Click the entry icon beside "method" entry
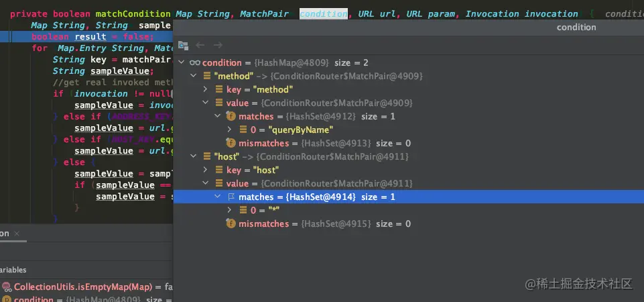Image resolution: width=644 pixels, height=302 pixels. point(207,76)
